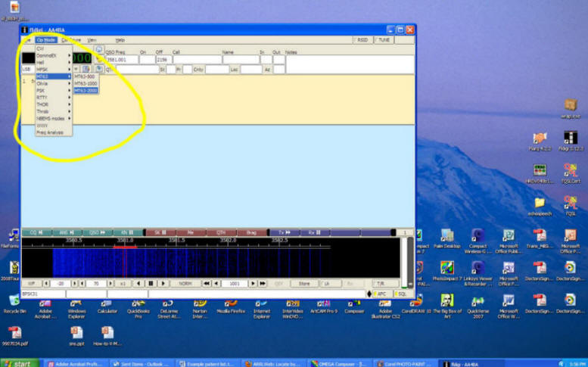Choose MT63-1000 mode

coord(86,83)
